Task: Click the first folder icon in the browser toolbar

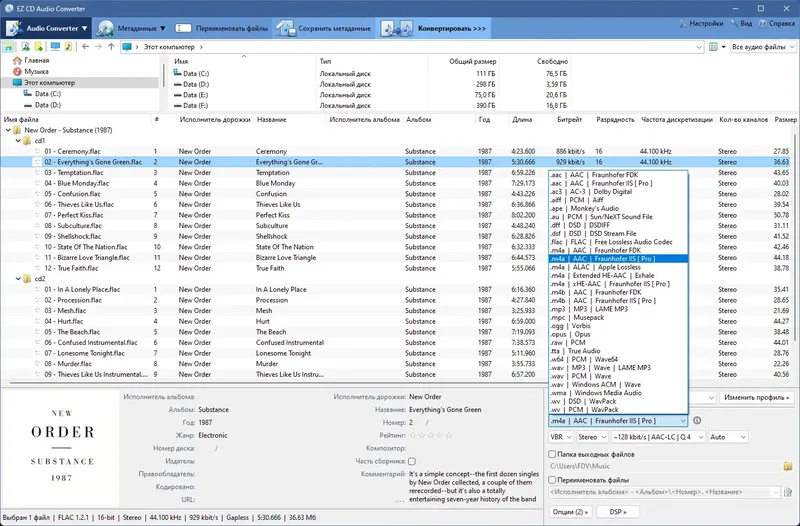Action: tap(9, 47)
